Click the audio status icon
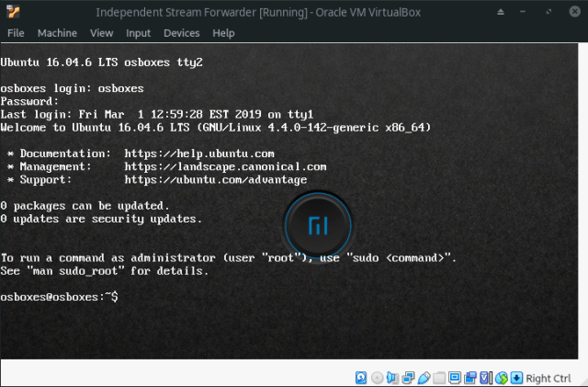This screenshot has width=588, height=387. [x=392, y=378]
